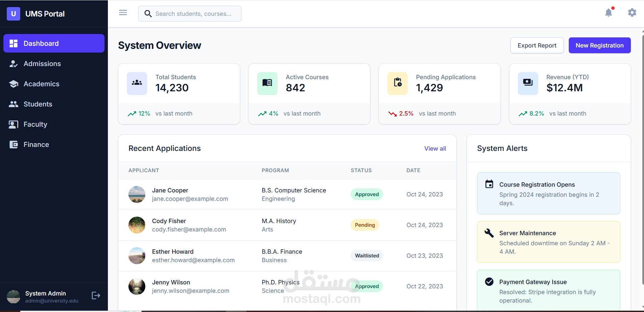This screenshot has height=312, width=644.
Task: Click the B.B.A. Finance program cell
Action: 282,252
